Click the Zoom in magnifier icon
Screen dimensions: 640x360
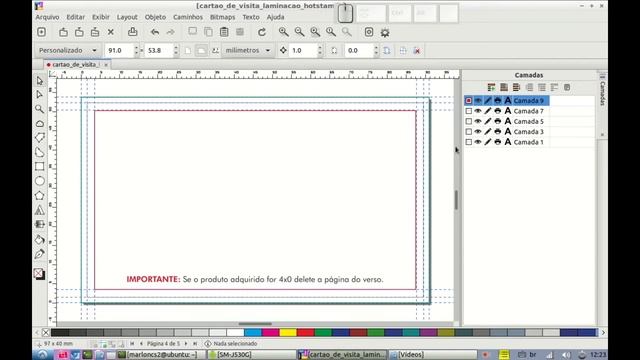point(283,32)
